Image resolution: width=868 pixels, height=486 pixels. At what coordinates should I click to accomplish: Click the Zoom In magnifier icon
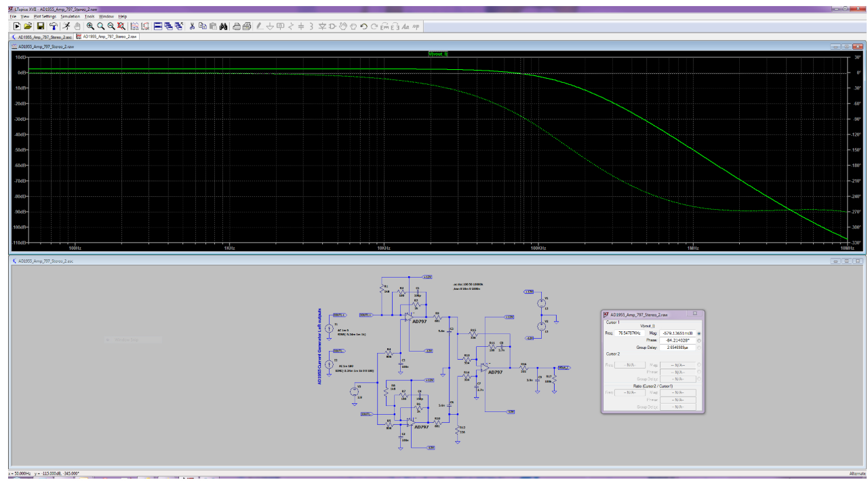click(90, 26)
